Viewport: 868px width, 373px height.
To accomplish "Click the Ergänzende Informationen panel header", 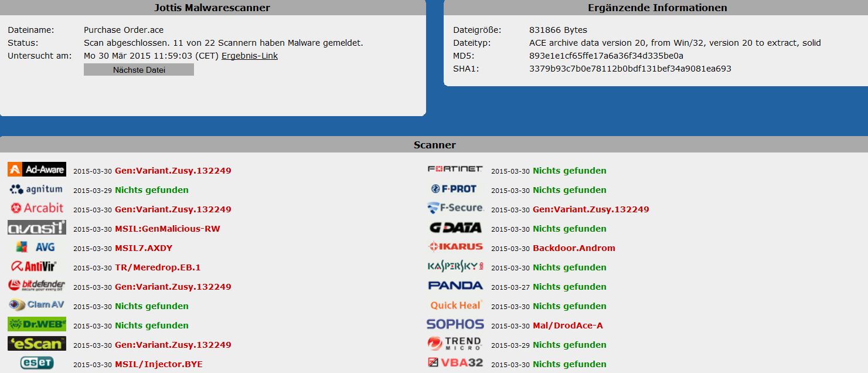I will 657,8.
